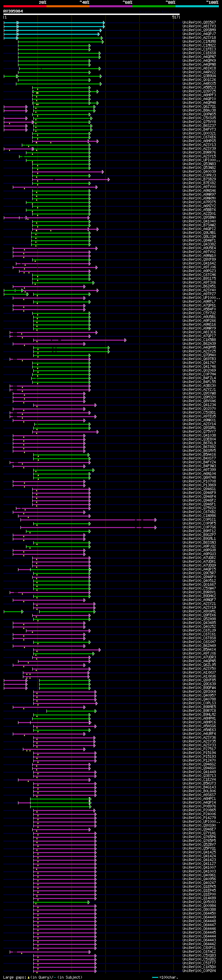
Task: Click the orange ~40% identity color bar
Action: pos(68,6)
